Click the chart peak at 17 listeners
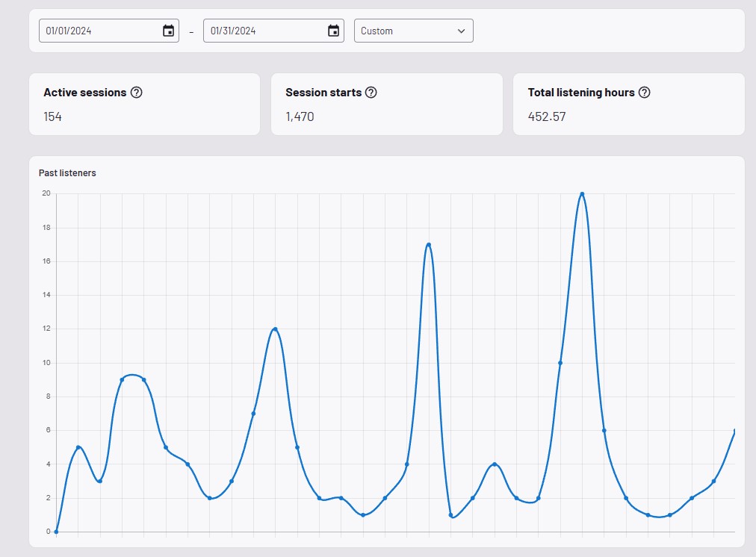 coord(428,245)
